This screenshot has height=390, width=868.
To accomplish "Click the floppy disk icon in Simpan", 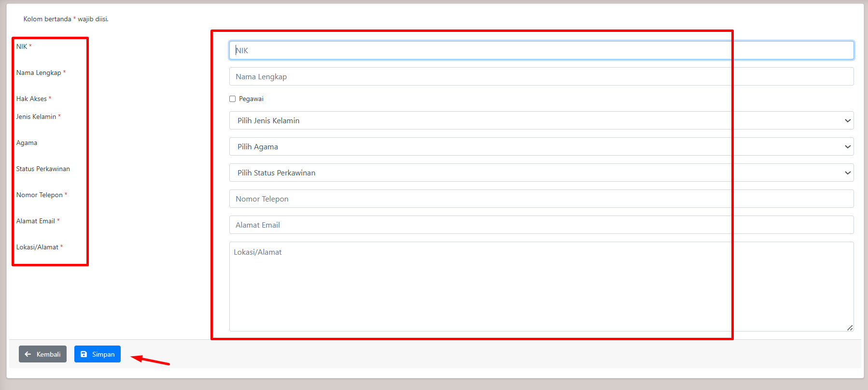I will (84, 354).
